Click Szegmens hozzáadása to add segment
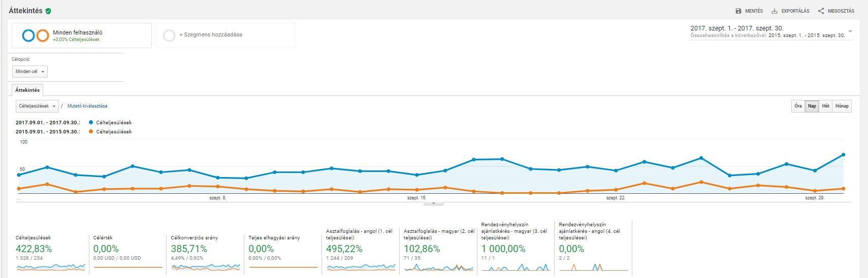Image resolution: width=868 pixels, height=278 pixels. [x=210, y=35]
